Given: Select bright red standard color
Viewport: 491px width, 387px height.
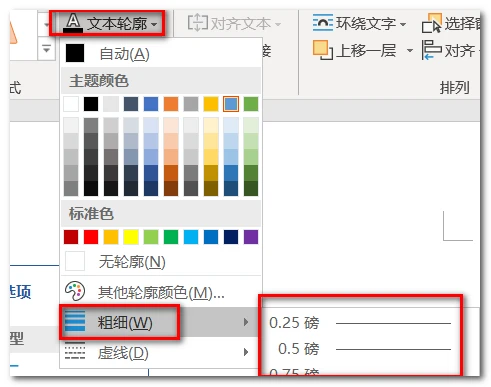Looking at the screenshot, I should click(x=91, y=237).
